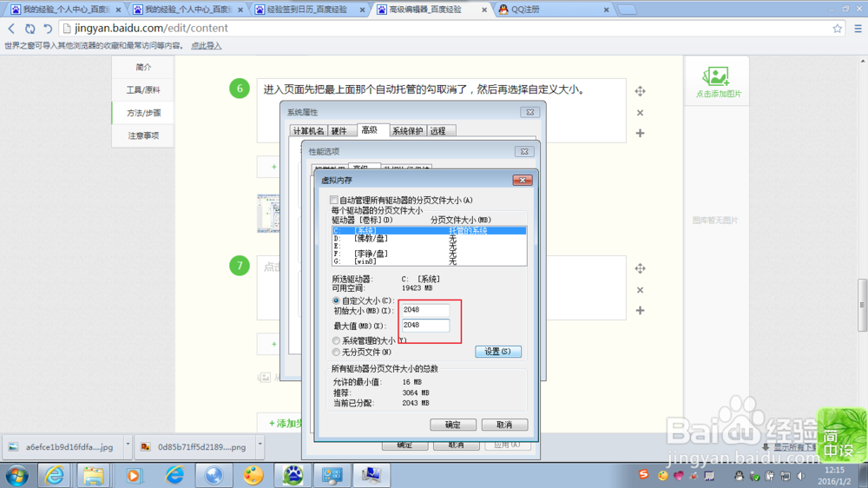Open the control panel taskbar icon
868x488 pixels.
(x=332, y=475)
